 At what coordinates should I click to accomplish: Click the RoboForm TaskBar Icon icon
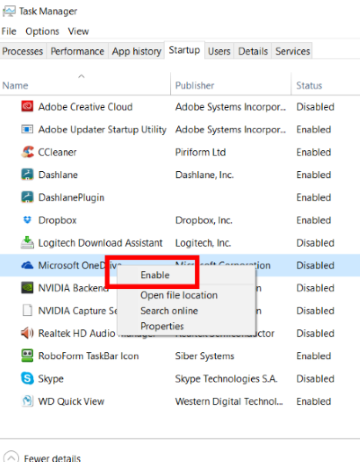pyautogui.click(x=27, y=356)
